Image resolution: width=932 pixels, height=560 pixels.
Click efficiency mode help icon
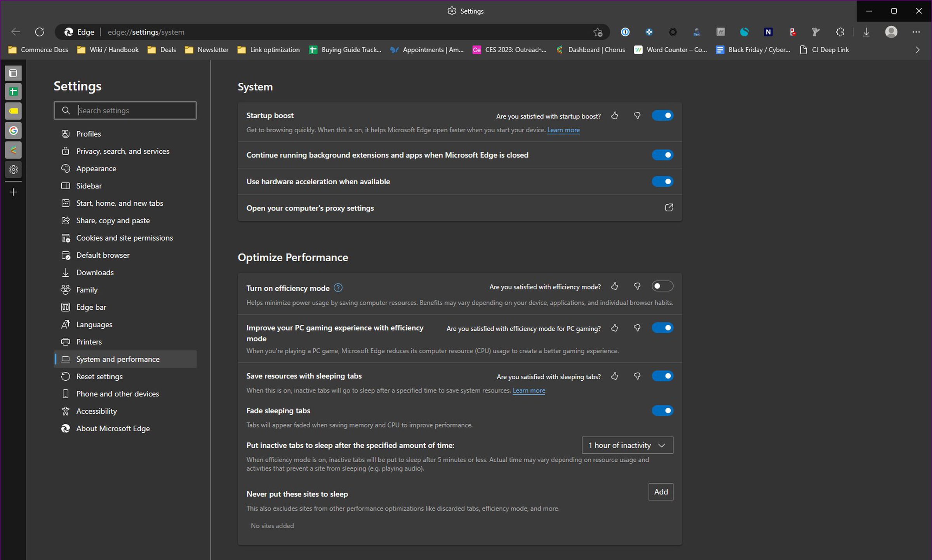coord(339,287)
